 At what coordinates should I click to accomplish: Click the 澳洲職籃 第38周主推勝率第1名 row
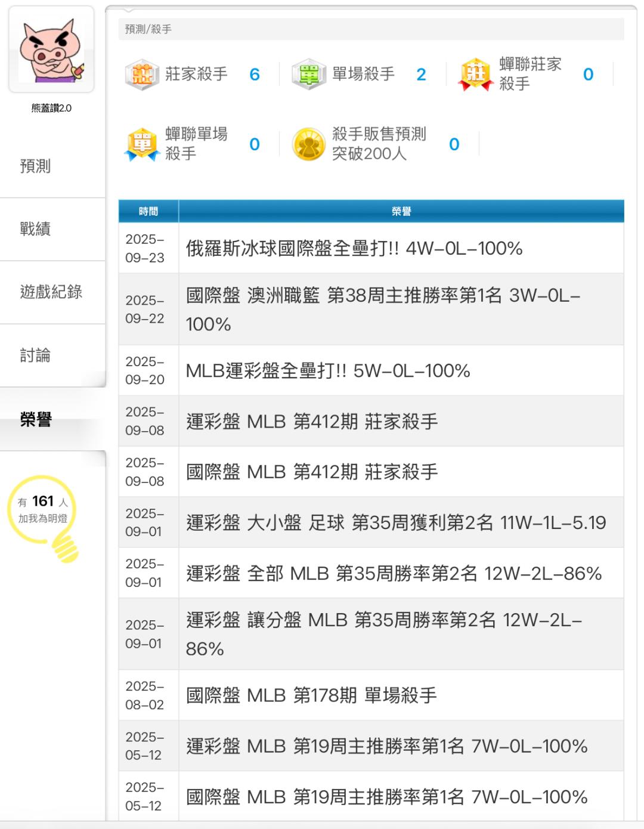click(371, 310)
